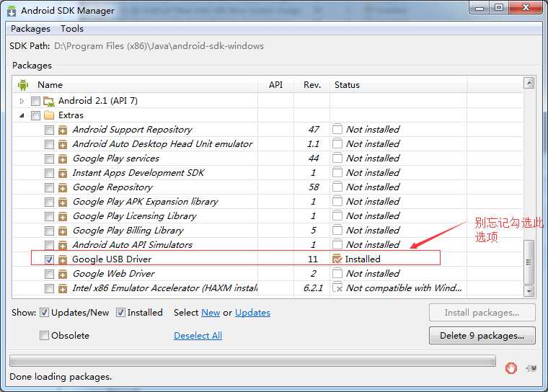Click the Google Play APK Expansion library icon

tap(63, 202)
